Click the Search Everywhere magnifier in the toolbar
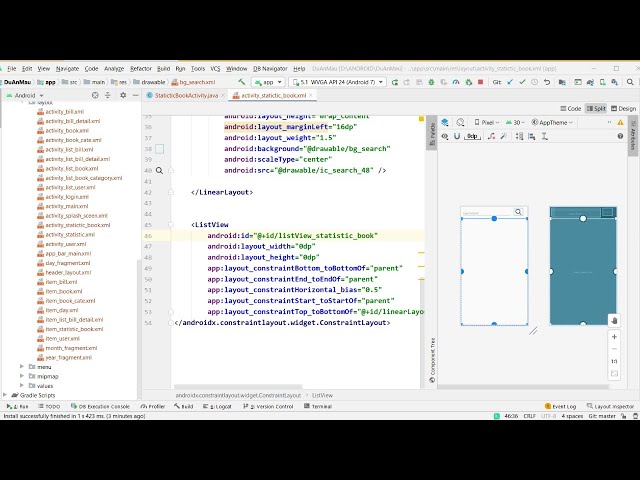Screen dimensions: 640x480 tap(630, 82)
